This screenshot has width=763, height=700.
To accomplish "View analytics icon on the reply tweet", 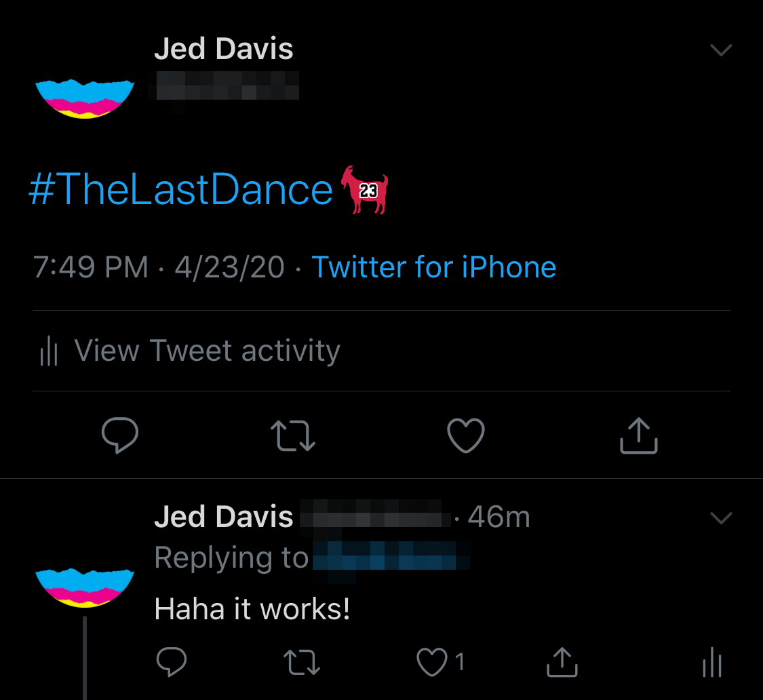I will coord(712,661).
